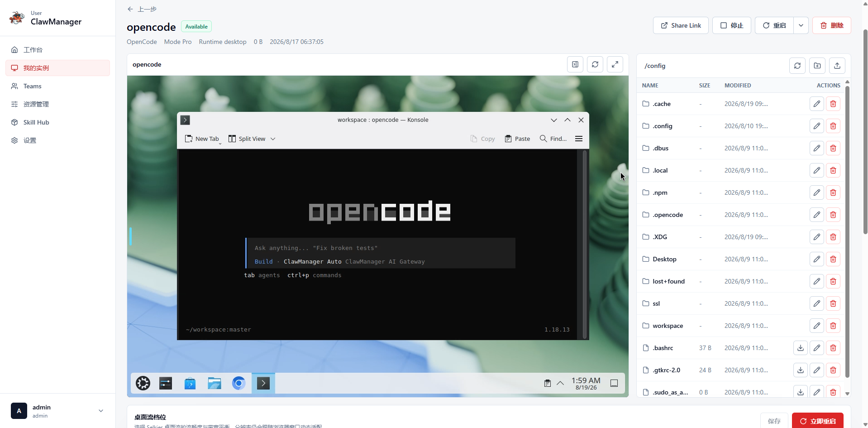Delete the workspace folder
This screenshot has width=868, height=428.
(x=833, y=326)
